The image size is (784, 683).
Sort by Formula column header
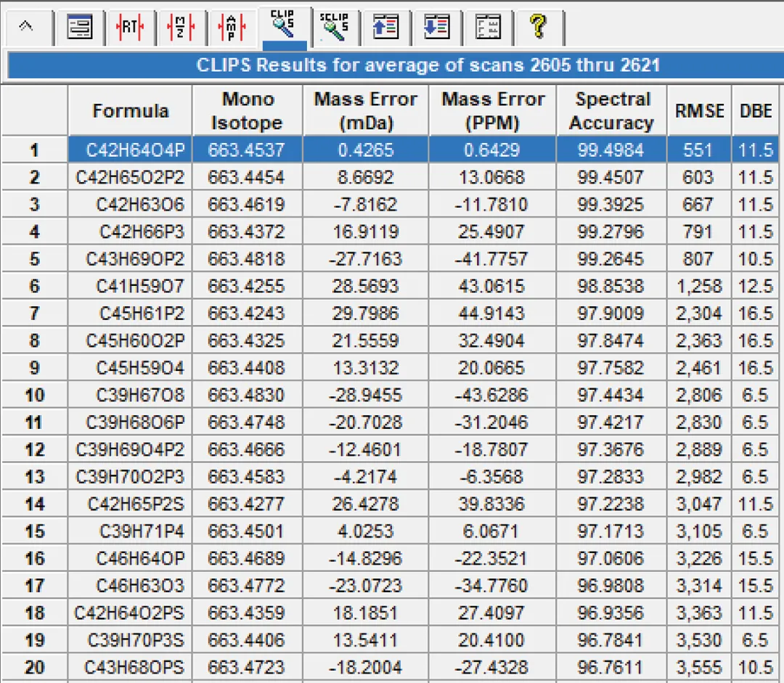pyautogui.click(x=131, y=111)
